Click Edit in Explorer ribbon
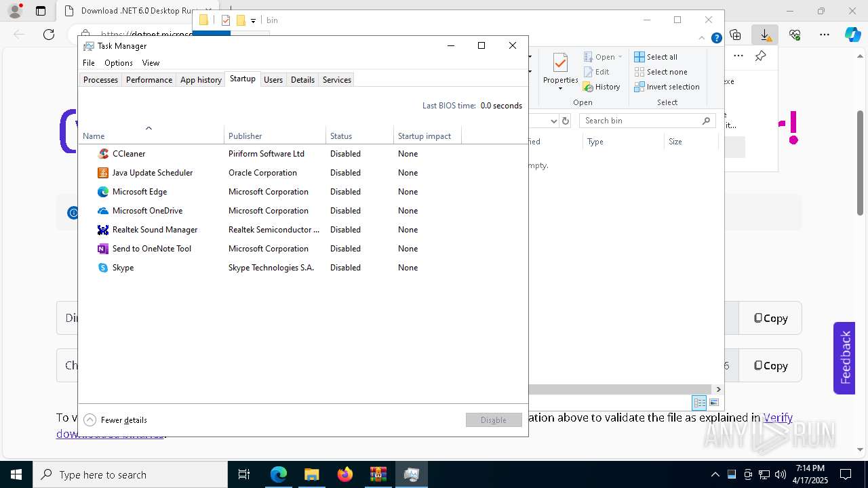Screen dimensions: 868x488 pyautogui.click(x=596, y=72)
